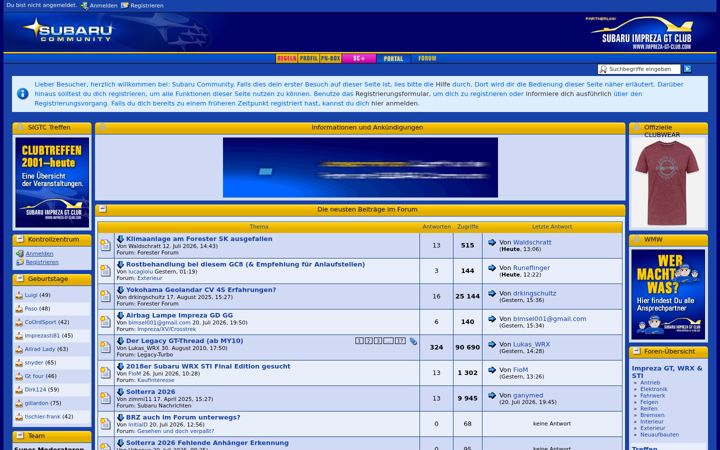Go to last post by ganymed arrow icon
This screenshot has height=450, width=720.
[x=492, y=395]
